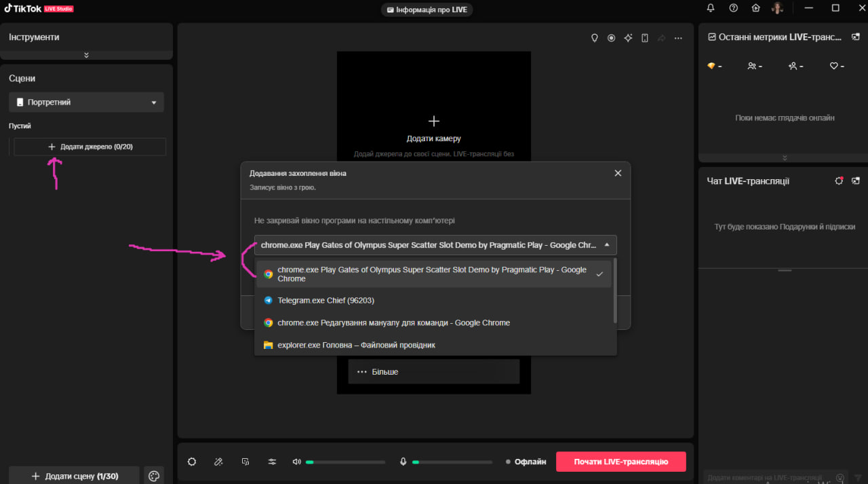The width and height of the screenshot is (868, 484).
Task: Close the window capture dialog
Action: point(618,173)
